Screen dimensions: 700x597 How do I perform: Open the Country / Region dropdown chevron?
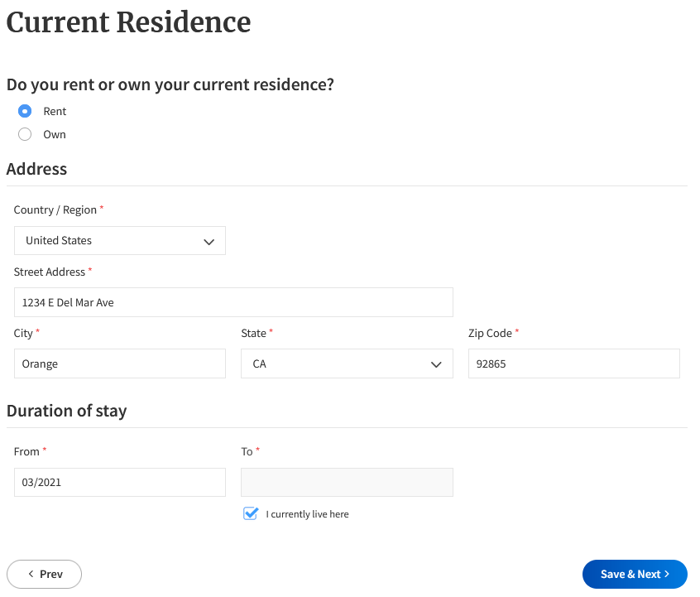coord(209,240)
